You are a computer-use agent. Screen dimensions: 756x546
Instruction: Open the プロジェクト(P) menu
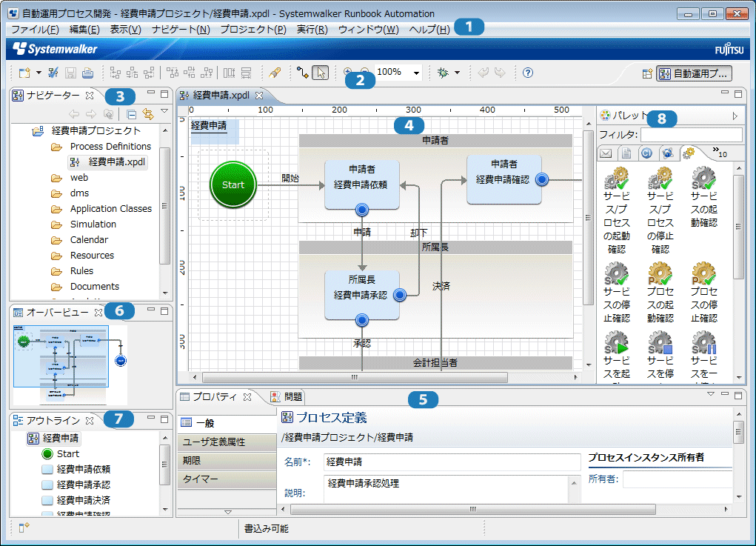[x=253, y=30]
